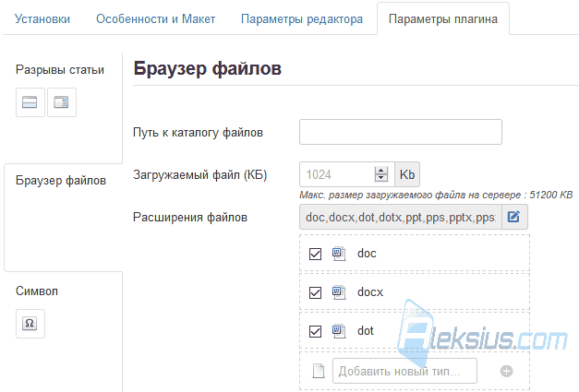
Task: Open the Разрывы статьи plugin section
Action: 60,70
